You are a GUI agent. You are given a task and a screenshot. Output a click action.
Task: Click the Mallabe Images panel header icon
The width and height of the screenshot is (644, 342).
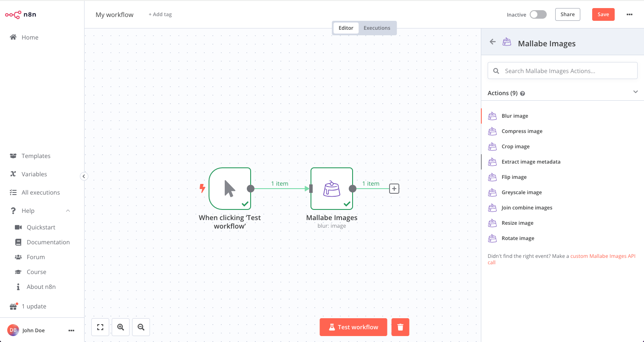point(507,42)
